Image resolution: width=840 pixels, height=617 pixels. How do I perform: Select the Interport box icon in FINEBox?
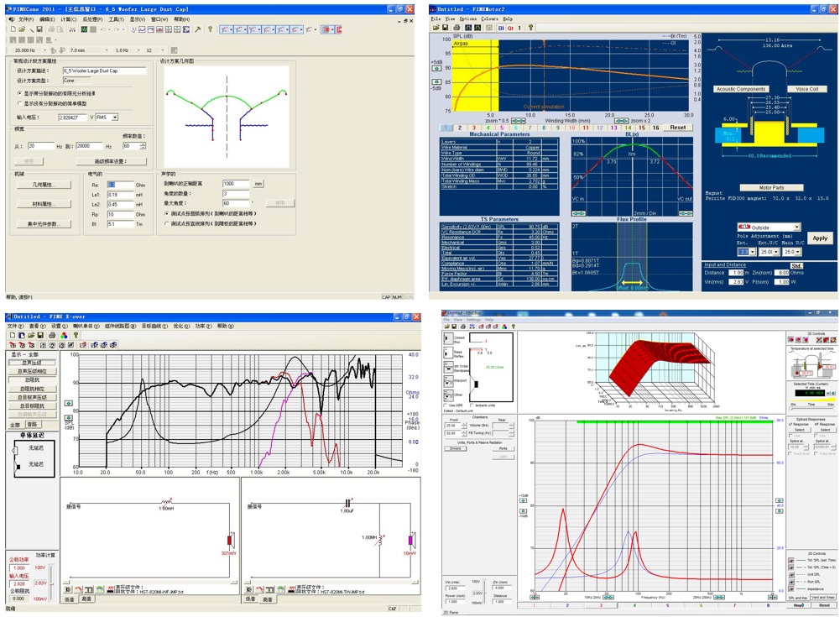point(448,381)
